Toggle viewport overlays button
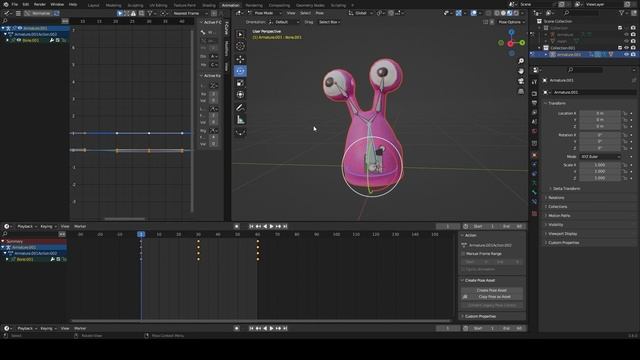Screen dimensions: 640x360 473,13
